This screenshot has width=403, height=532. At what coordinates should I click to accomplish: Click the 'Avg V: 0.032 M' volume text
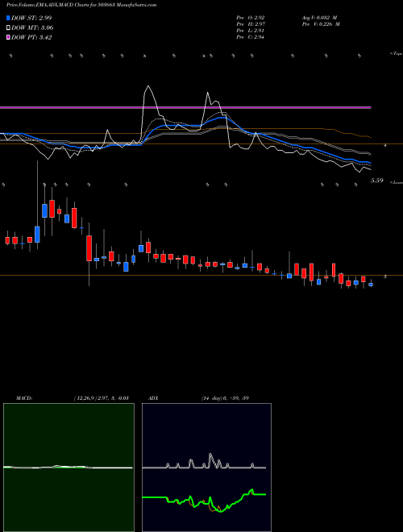point(319,18)
